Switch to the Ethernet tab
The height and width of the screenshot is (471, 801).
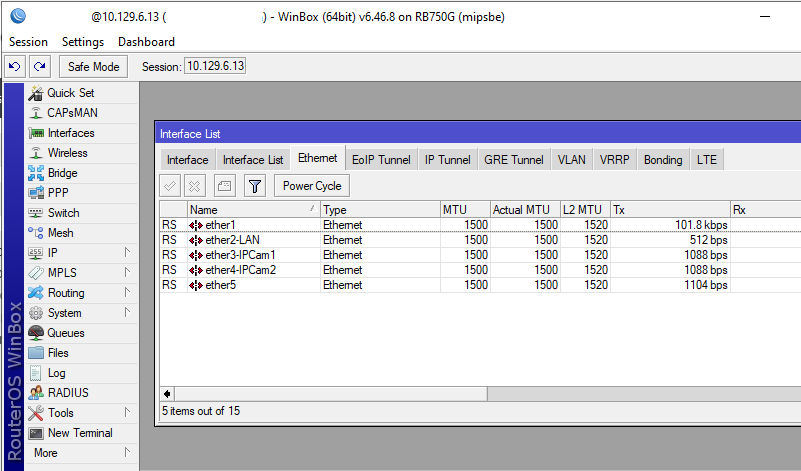(318, 158)
